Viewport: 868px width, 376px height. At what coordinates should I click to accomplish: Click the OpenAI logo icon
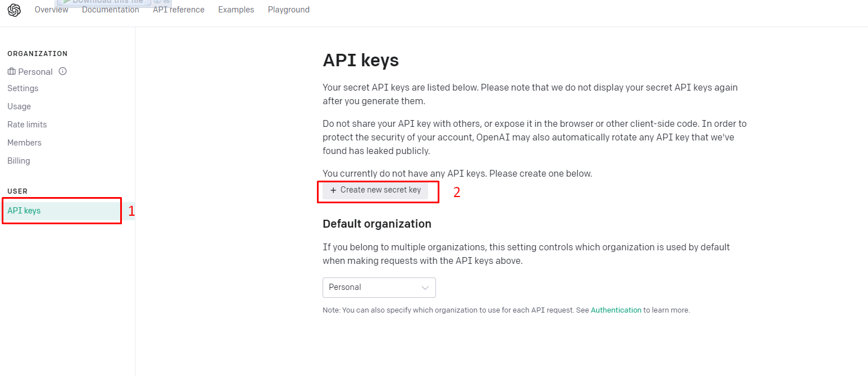click(x=14, y=10)
